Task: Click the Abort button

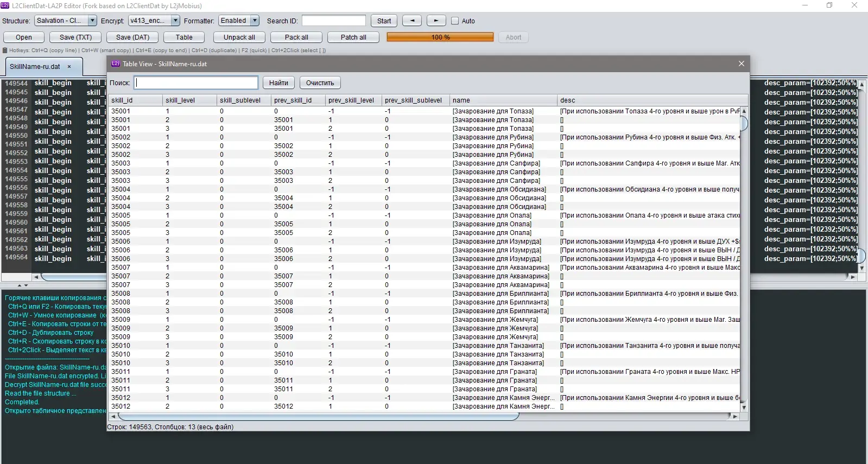Action: [514, 37]
